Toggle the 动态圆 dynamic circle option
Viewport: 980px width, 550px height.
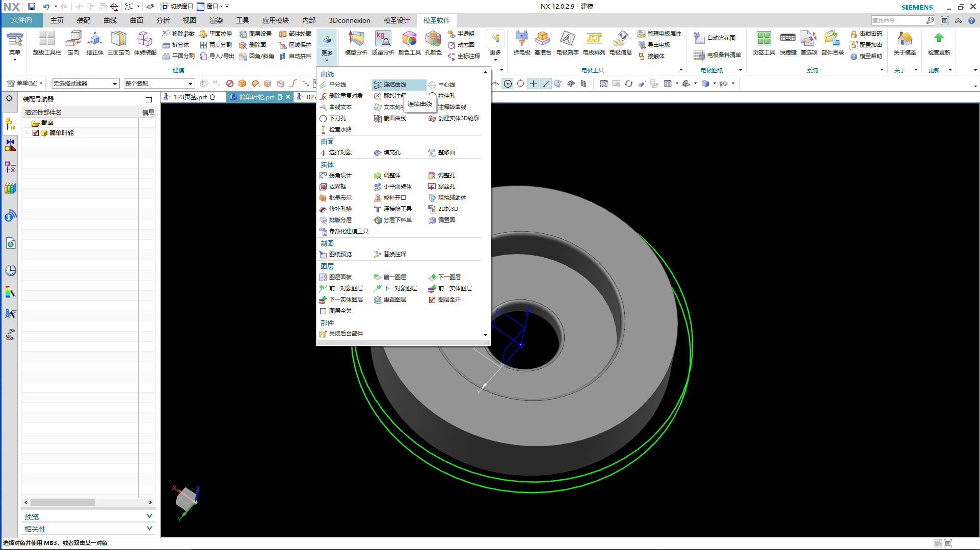pos(461,45)
